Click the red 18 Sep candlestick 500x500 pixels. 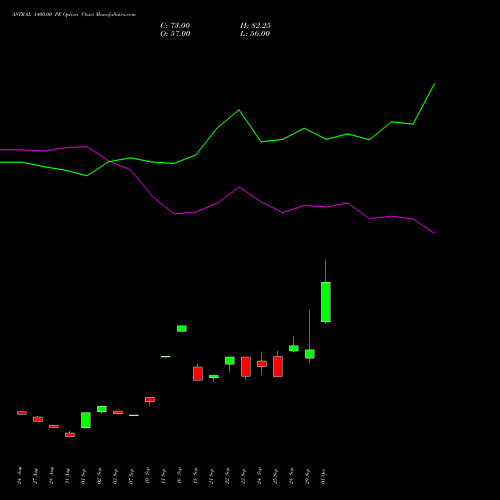click(x=198, y=373)
